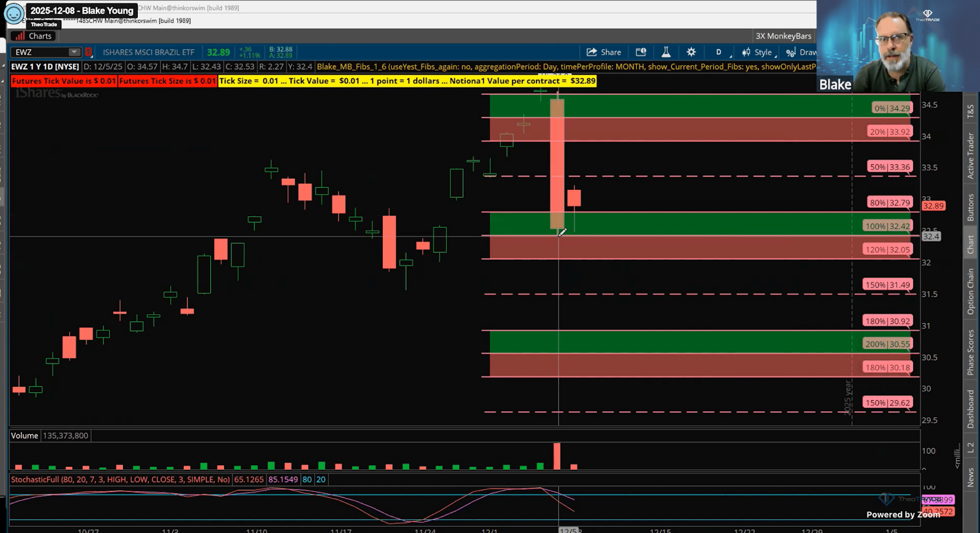The height and width of the screenshot is (533, 980).
Task: Click the 50%|33.36 Fibonacci level label
Action: click(x=890, y=167)
